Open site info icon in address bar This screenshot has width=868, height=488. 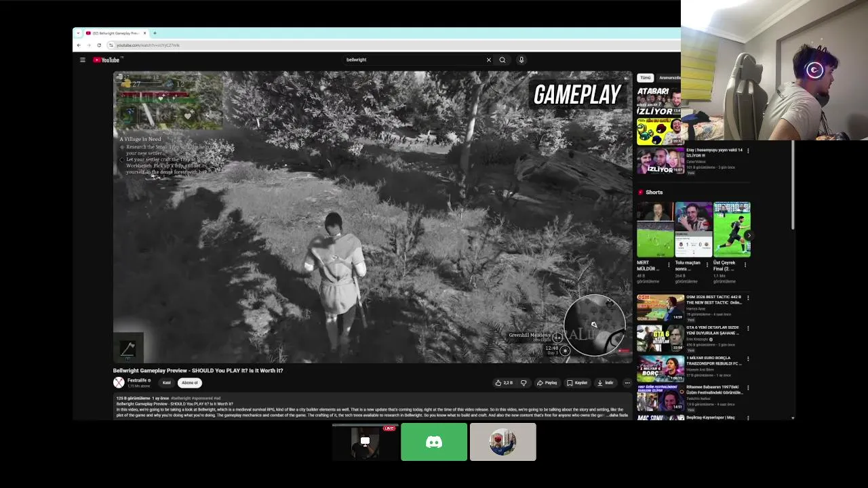click(111, 45)
